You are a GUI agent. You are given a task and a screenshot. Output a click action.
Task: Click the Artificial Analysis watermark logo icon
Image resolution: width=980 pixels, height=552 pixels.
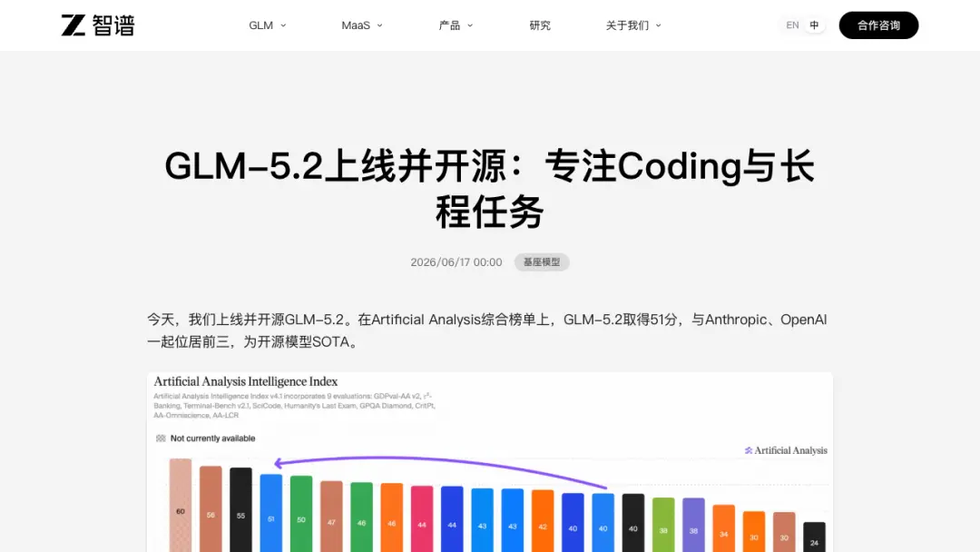point(748,450)
